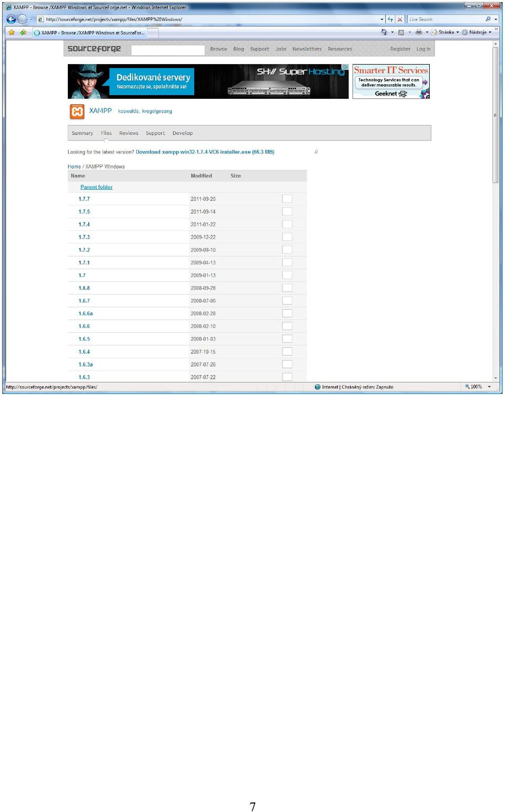
Task: Click the browser address bar URL
Action: pyautogui.click(x=114, y=19)
